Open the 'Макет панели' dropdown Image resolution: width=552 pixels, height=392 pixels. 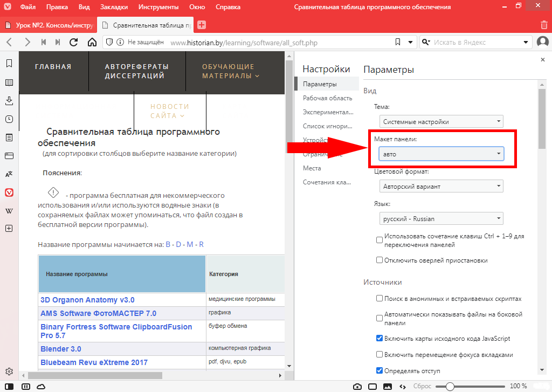(441, 154)
